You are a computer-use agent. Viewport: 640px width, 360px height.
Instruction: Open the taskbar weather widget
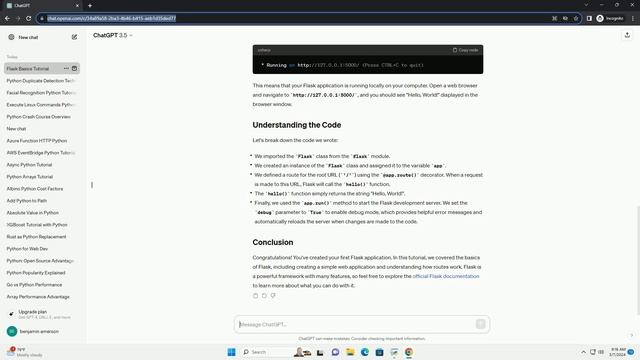point(24,352)
